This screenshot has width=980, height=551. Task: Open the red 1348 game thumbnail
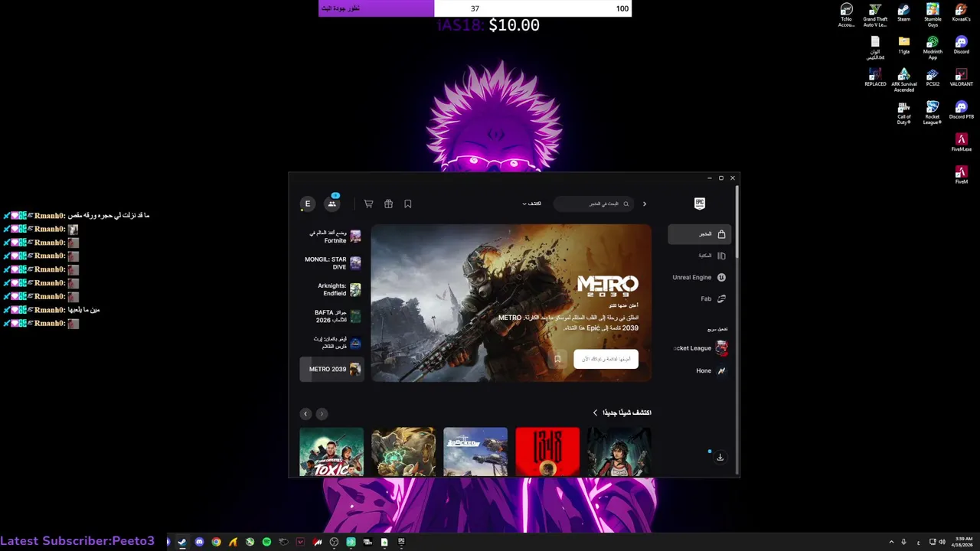point(547,452)
